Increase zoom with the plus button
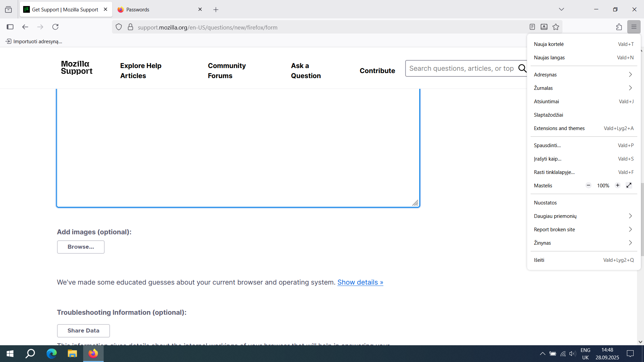The image size is (644, 362). click(x=618, y=185)
